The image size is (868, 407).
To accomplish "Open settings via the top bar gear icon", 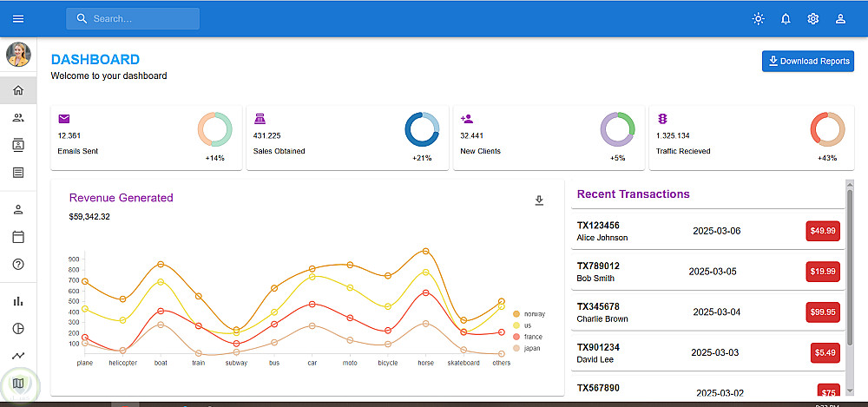I will click(x=812, y=19).
